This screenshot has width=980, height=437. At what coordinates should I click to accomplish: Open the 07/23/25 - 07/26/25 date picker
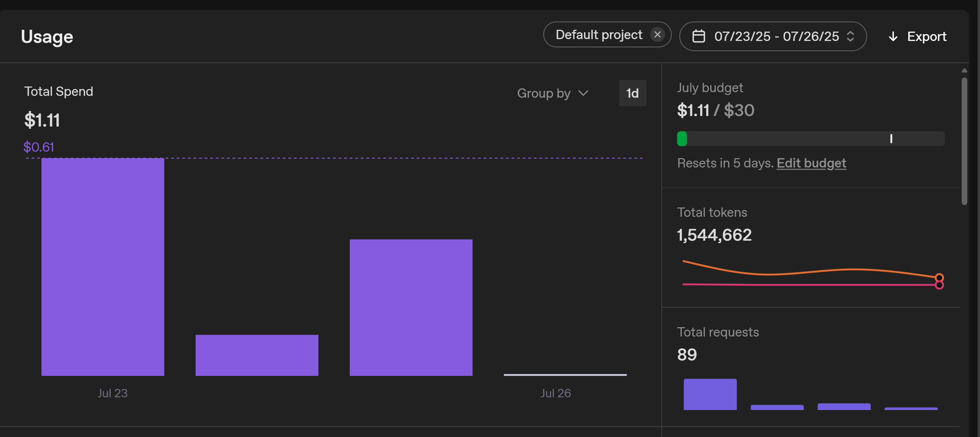pos(776,36)
